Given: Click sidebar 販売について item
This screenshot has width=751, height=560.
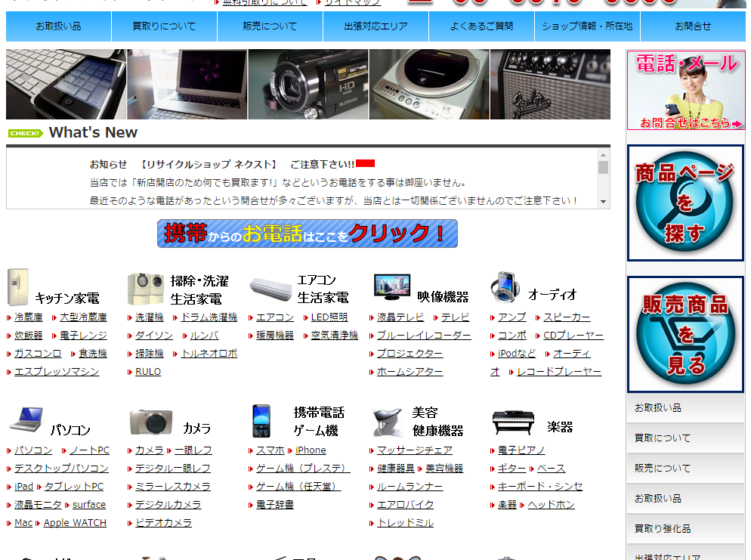Looking at the screenshot, I should (685, 468).
